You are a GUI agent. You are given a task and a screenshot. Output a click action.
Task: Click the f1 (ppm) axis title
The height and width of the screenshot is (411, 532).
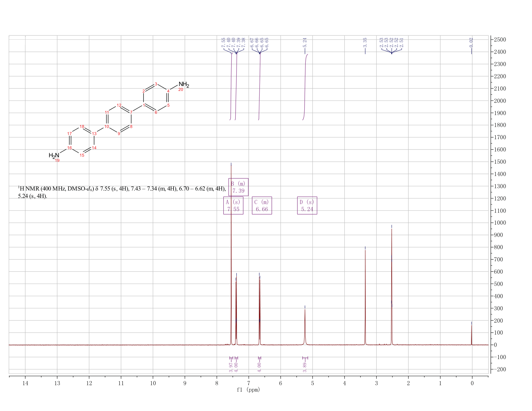(x=248, y=390)
